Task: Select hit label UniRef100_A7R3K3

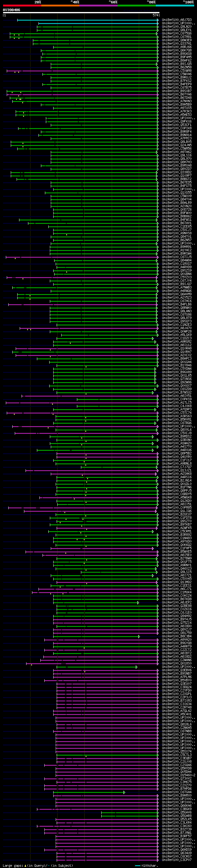Action: pos(177,111)
